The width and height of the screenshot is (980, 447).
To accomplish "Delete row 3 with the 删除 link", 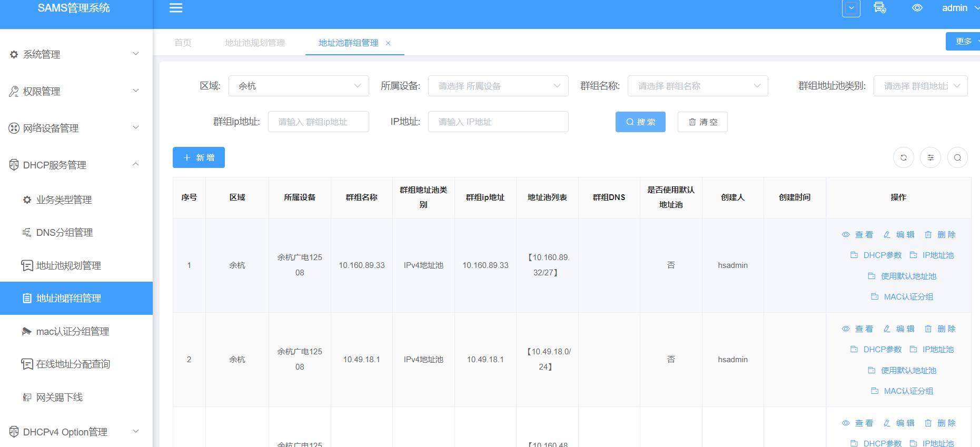I will [940, 423].
